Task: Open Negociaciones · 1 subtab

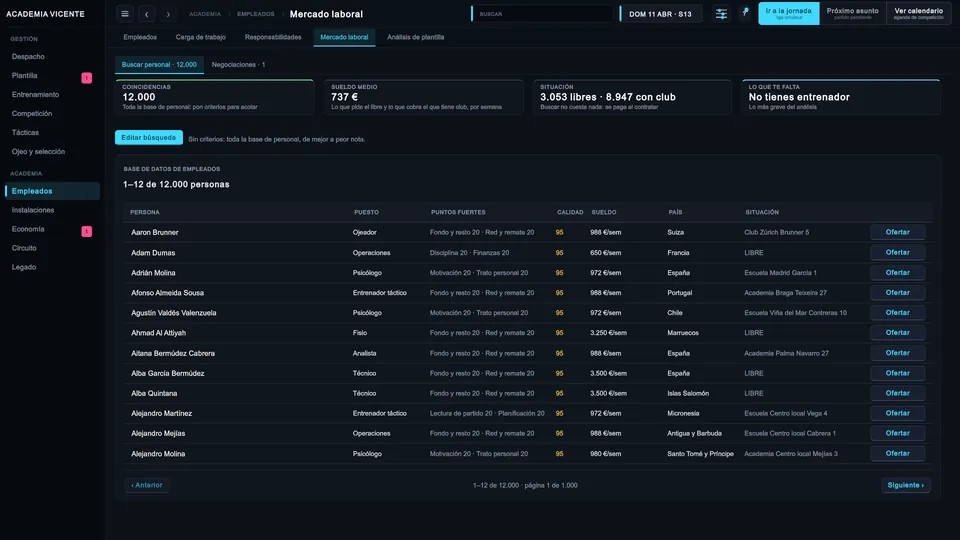Action: click(238, 64)
